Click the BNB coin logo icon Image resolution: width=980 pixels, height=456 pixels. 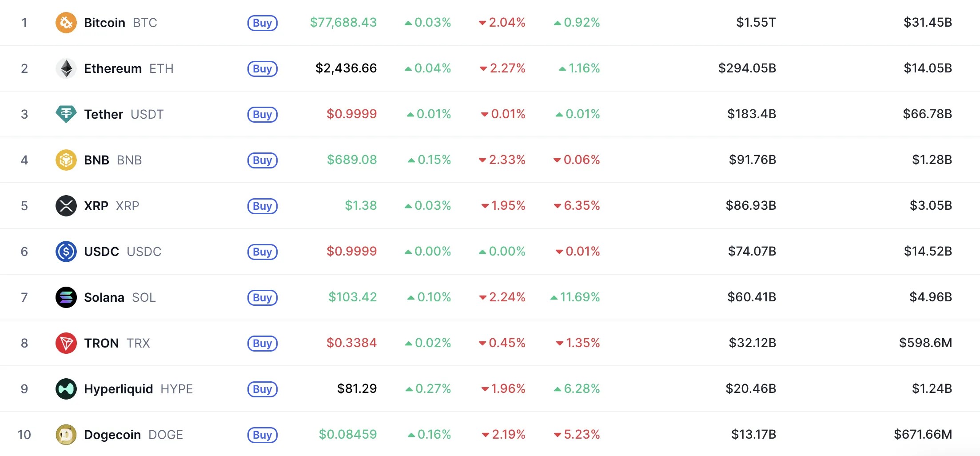[66, 160]
